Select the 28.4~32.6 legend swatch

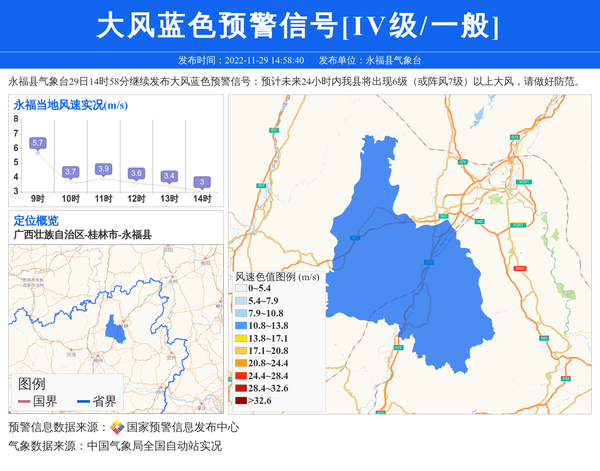tap(241, 388)
